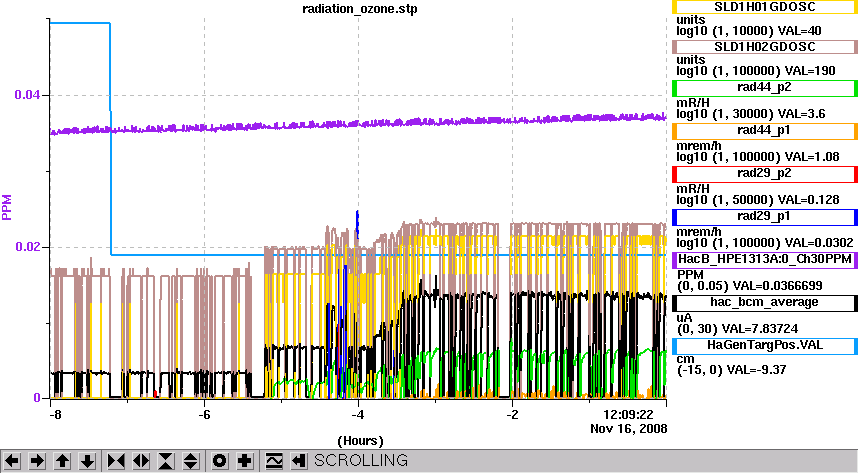Select the rad44_p2 curve legend
This screenshot has height=473, width=858.
(764, 88)
